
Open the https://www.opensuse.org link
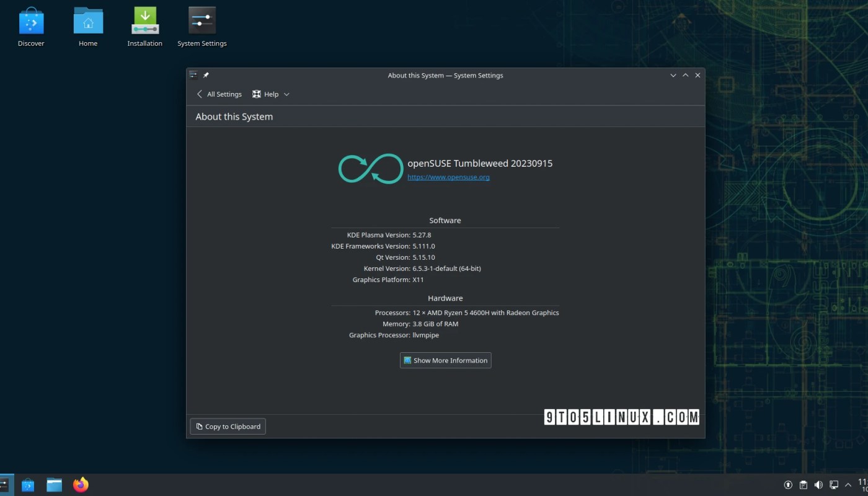pos(448,177)
